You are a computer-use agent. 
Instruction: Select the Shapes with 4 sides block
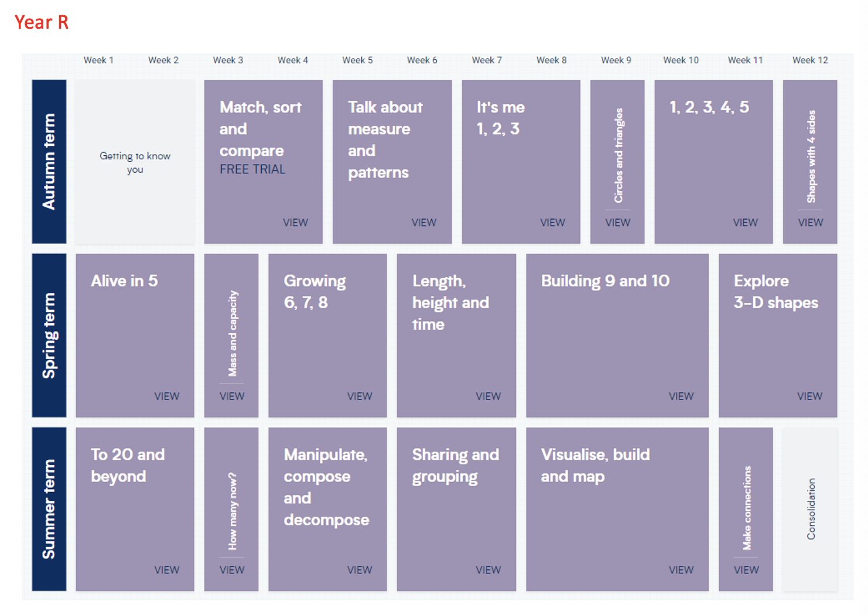click(810, 161)
